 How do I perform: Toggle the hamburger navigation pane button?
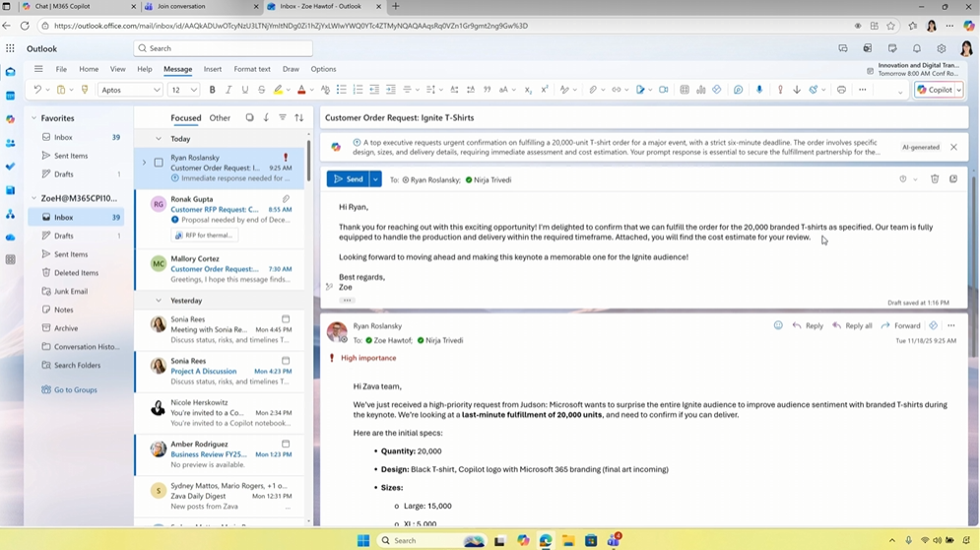pyautogui.click(x=38, y=69)
